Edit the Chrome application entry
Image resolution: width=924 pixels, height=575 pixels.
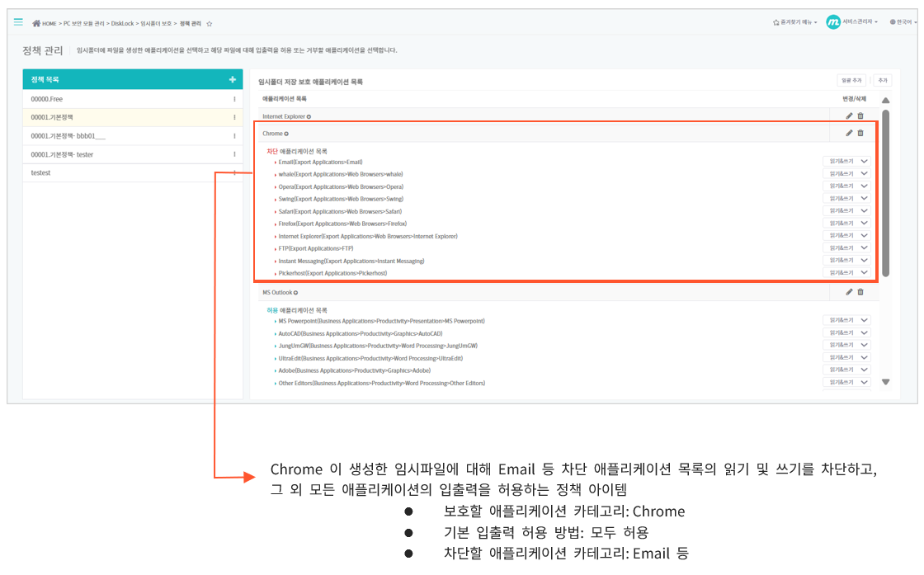(x=849, y=133)
